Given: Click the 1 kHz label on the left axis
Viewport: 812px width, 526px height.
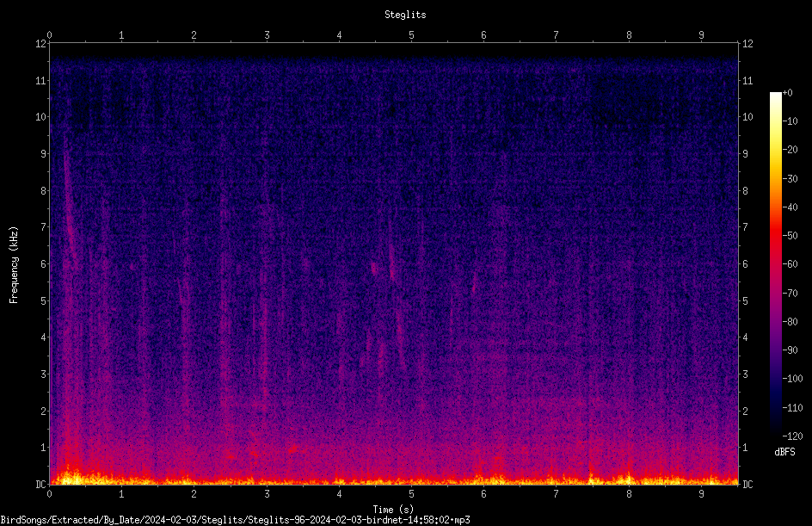Looking at the screenshot, I should [x=44, y=448].
